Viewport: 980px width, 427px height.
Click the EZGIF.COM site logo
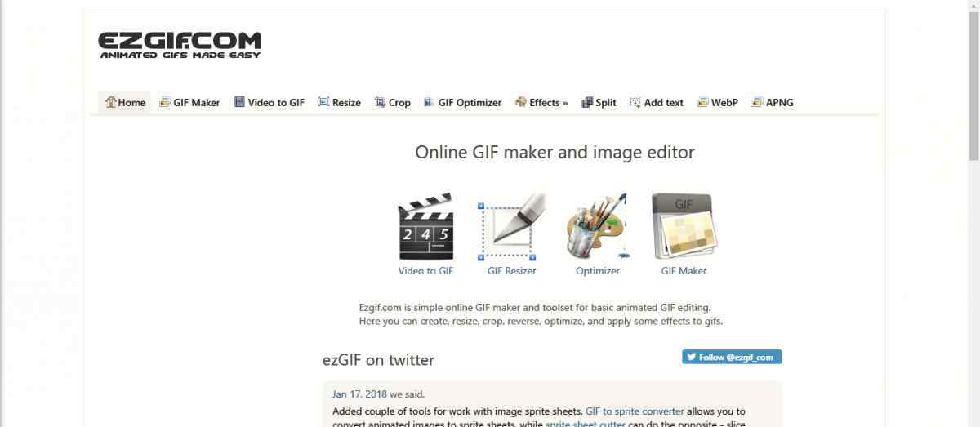[x=180, y=45]
